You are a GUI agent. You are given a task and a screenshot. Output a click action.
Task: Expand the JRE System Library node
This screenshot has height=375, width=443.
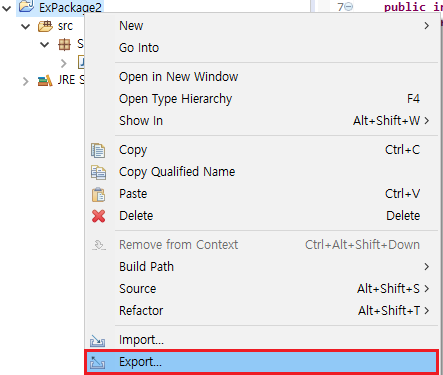[26, 81]
